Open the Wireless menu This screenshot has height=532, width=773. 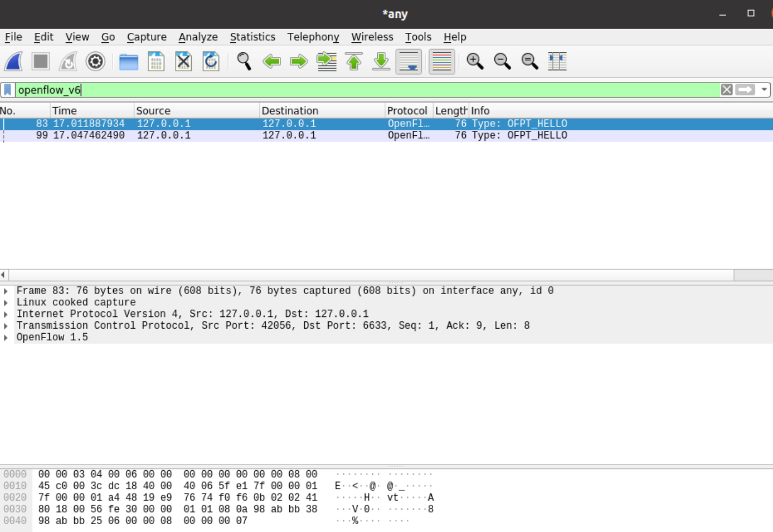[372, 37]
